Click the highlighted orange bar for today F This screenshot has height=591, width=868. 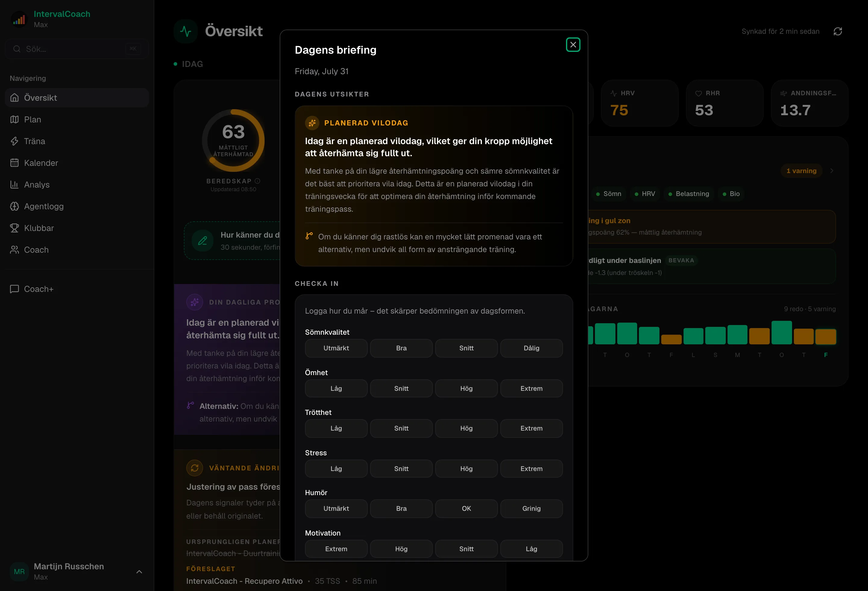[826, 337]
